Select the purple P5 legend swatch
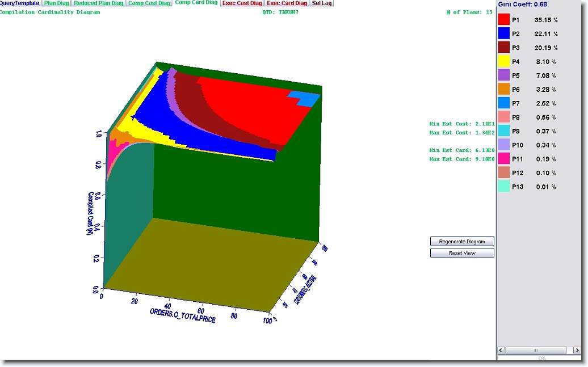Screen dimensions: 588x367 (504, 75)
